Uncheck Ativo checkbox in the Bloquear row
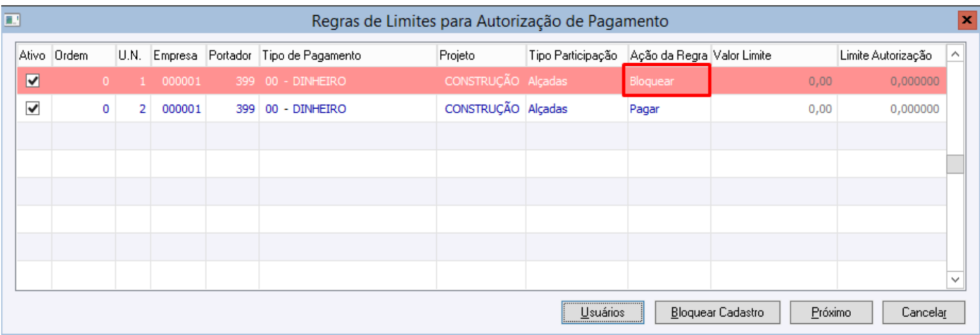The width and height of the screenshot is (980, 335). tap(32, 82)
